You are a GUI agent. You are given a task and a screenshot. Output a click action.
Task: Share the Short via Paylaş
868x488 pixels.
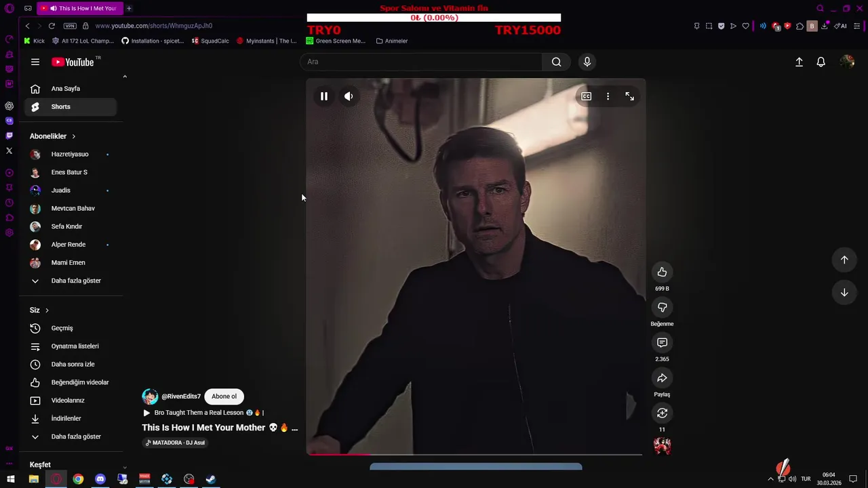click(663, 378)
